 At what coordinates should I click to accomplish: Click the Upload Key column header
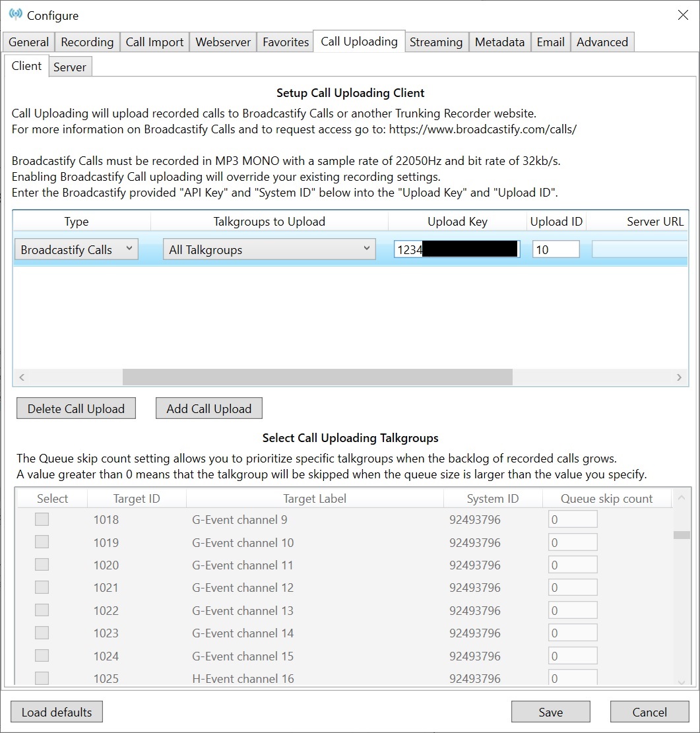point(457,222)
